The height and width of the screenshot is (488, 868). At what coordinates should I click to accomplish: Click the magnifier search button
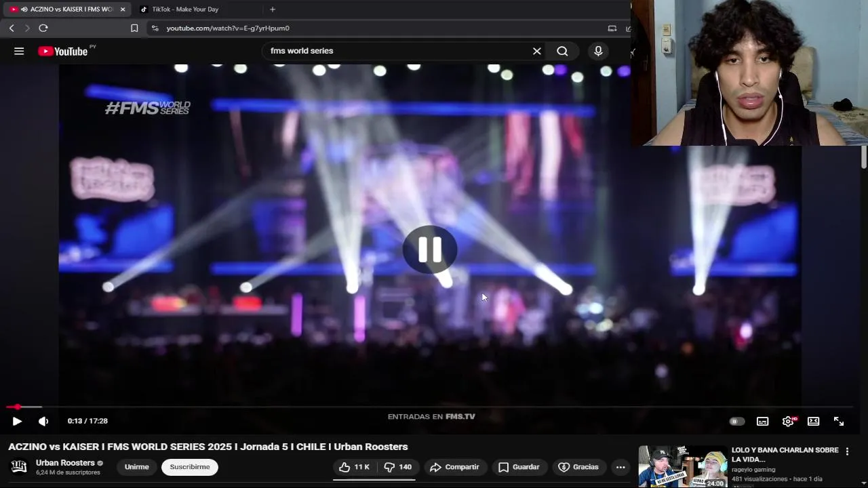(x=562, y=51)
